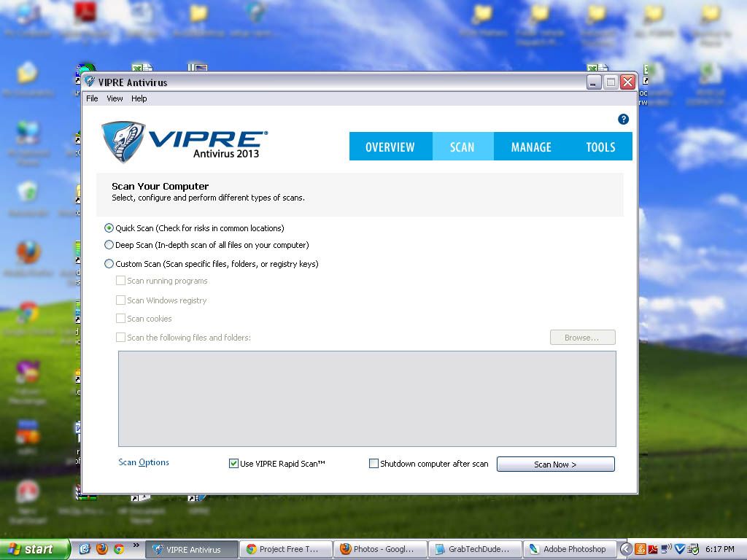Expand hidden system tray icons arrow

626,549
